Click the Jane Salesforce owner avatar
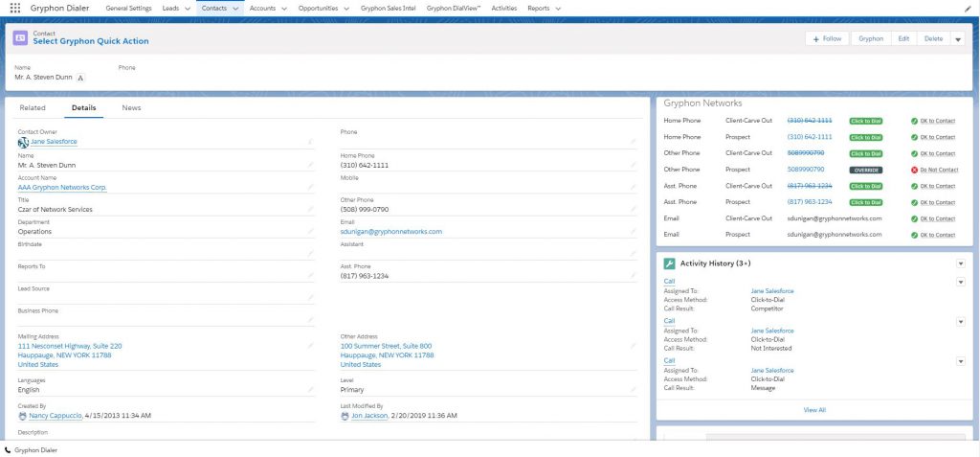Image resolution: width=980 pixels, height=457 pixels. click(23, 142)
